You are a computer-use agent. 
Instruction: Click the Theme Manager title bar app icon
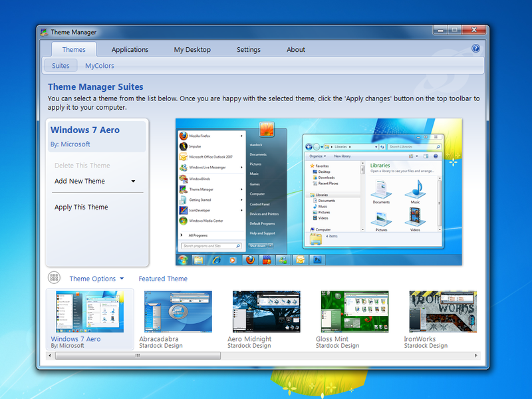pyautogui.click(x=44, y=32)
